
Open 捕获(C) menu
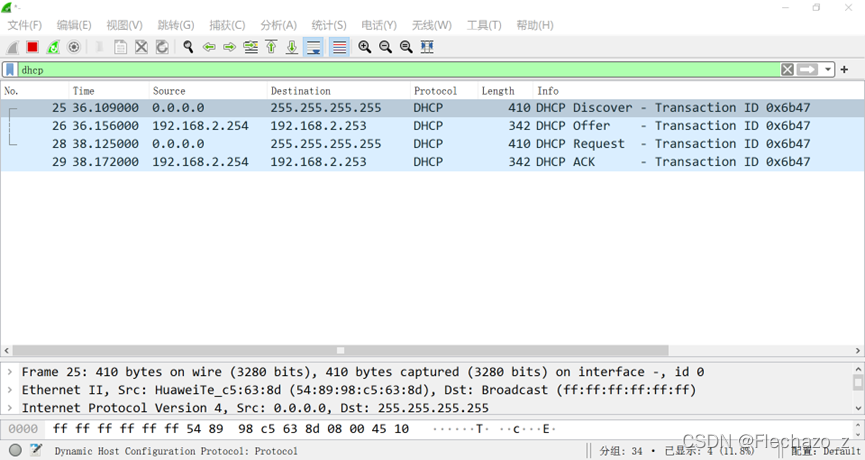pos(227,25)
